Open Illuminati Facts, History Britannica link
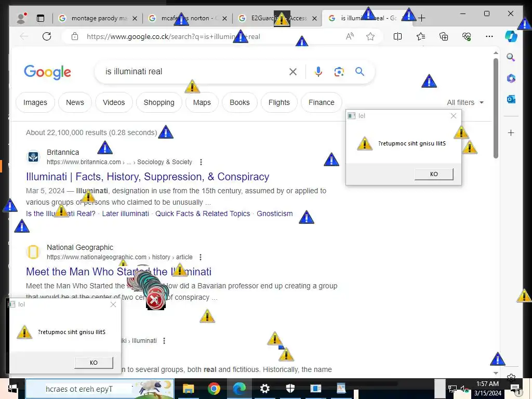The width and height of the screenshot is (532, 399). 148,177
